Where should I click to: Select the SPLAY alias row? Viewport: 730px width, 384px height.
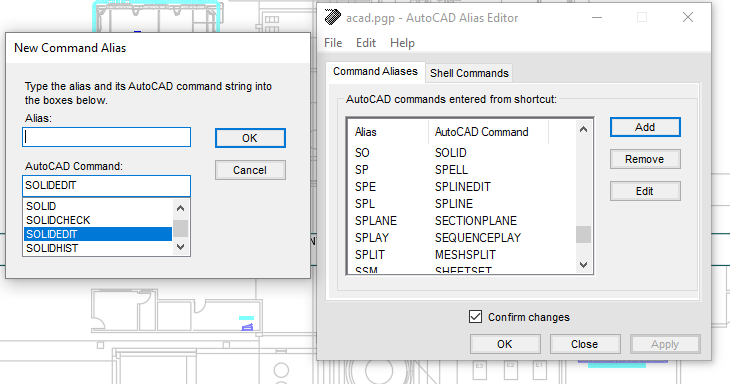point(462,237)
